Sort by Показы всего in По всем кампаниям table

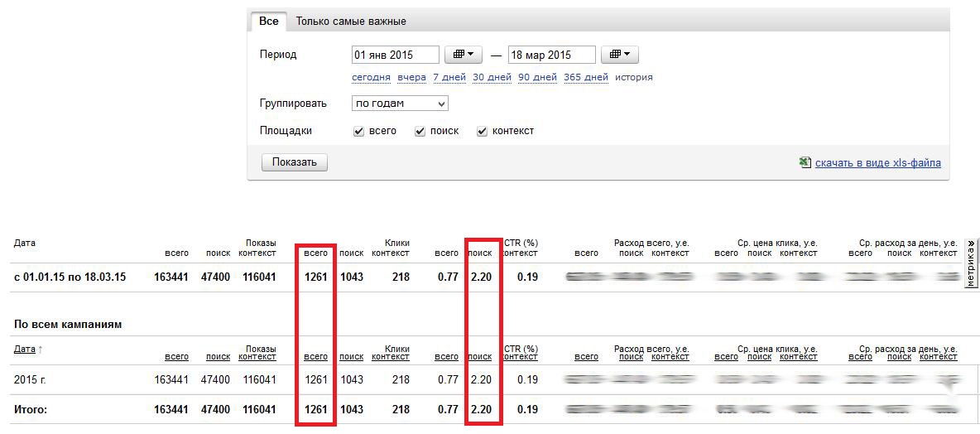[176, 357]
